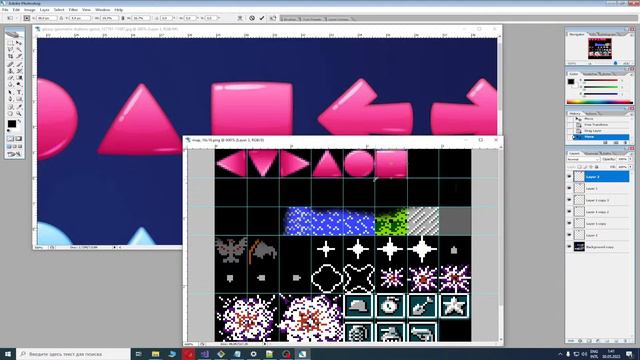Screen dimensions: 640x360
Task: Select the Path Selection tool
Action: point(11,92)
